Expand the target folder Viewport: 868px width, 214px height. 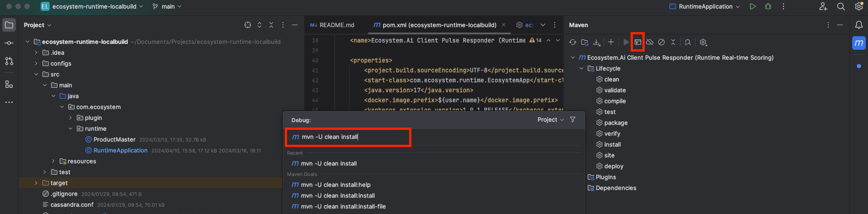36,183
